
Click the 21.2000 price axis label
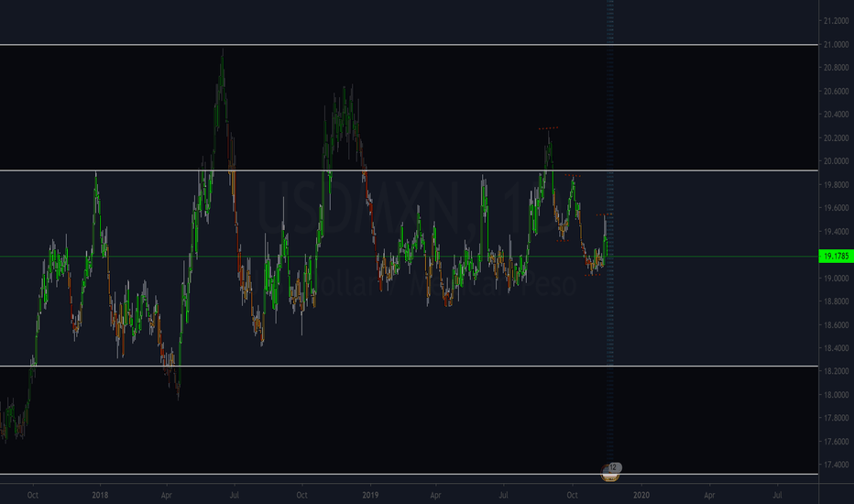point(834,22)
